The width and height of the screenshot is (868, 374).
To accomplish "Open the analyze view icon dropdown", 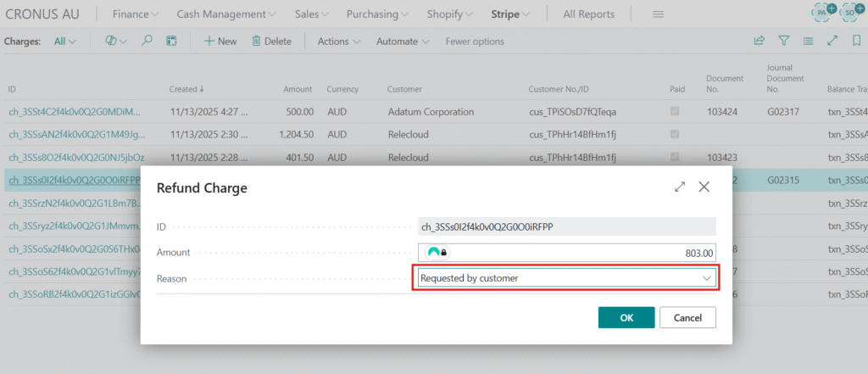I will 117,41.
